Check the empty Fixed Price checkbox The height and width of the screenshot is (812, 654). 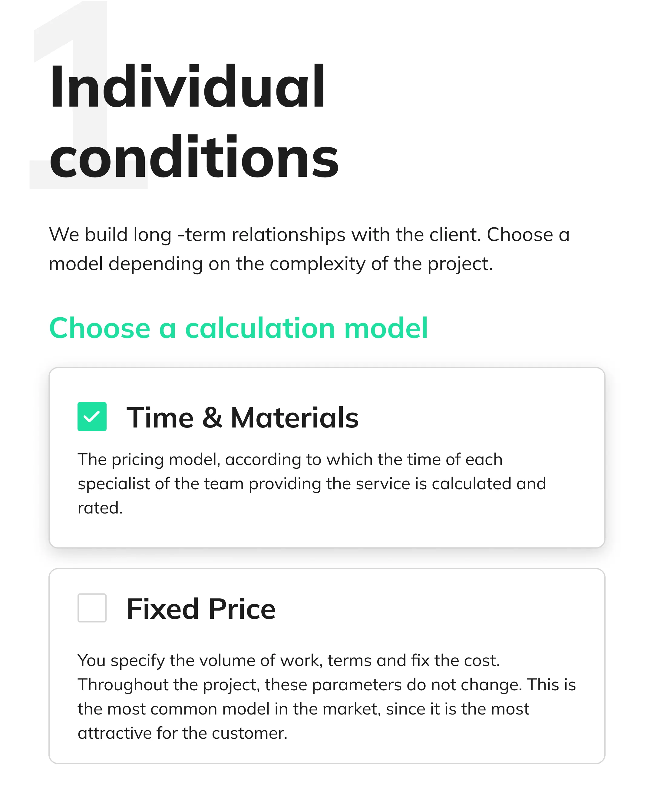point(92,608)
